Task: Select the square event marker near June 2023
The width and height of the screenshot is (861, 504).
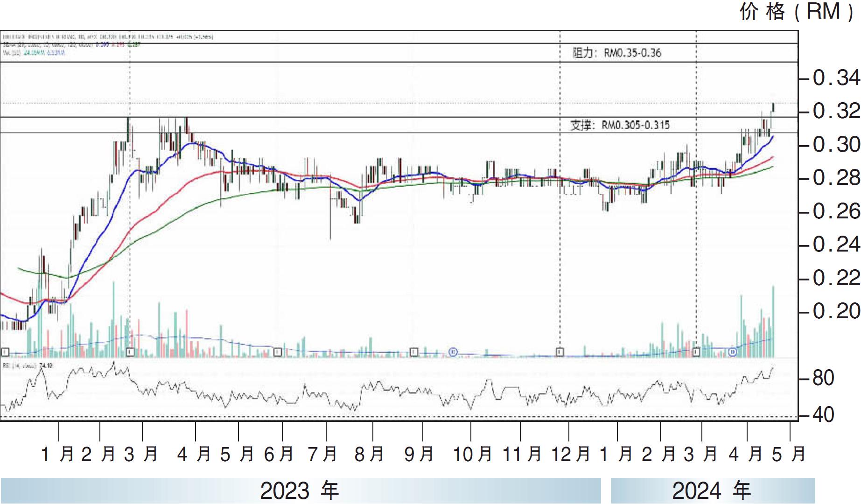Action: coord(277,351)
